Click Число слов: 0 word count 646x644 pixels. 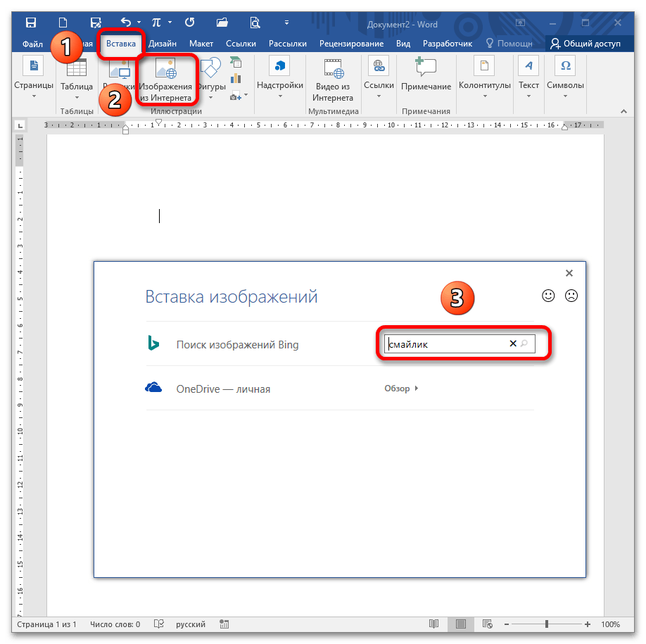click(115, 624)
